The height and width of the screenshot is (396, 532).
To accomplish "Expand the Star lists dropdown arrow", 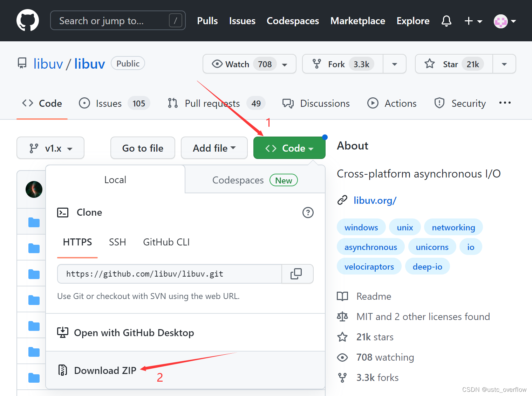I will point(504,64).
